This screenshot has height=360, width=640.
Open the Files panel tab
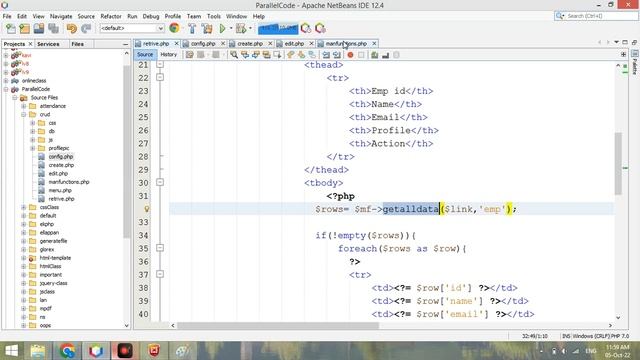point(78,44)
